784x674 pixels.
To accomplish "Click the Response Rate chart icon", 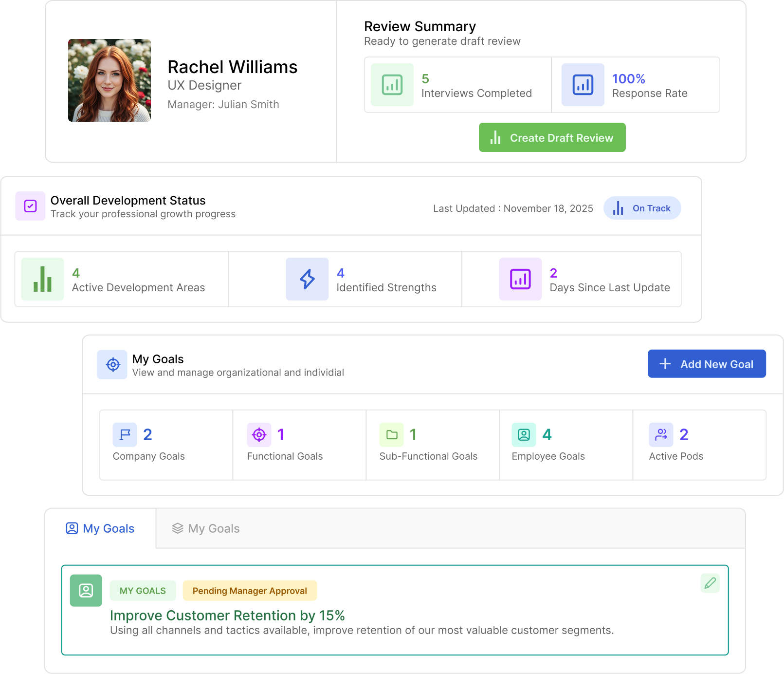I will (x=583, y=85).
